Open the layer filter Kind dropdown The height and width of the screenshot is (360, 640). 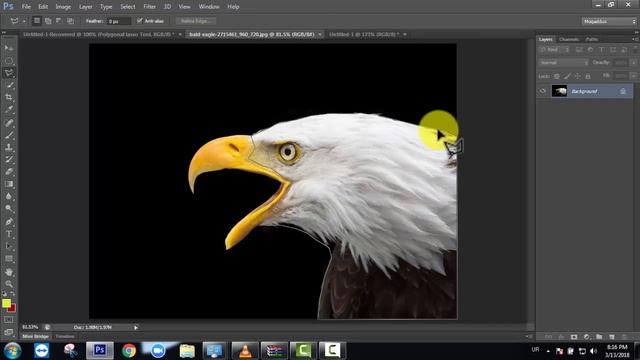click(555, 50)
